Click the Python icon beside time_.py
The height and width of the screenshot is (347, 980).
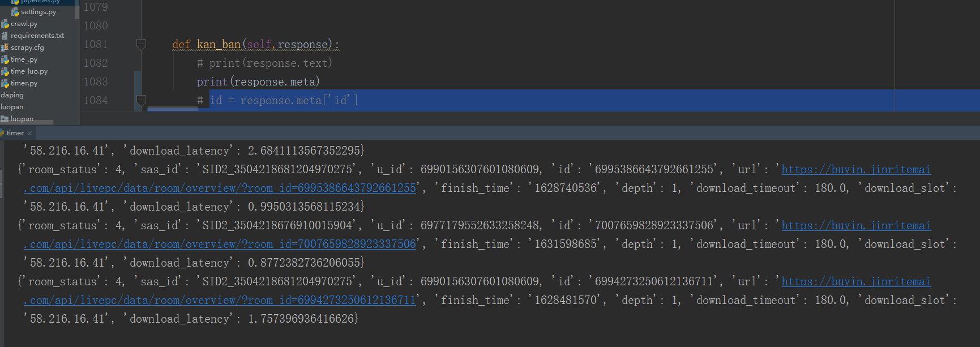coord(5,59)
